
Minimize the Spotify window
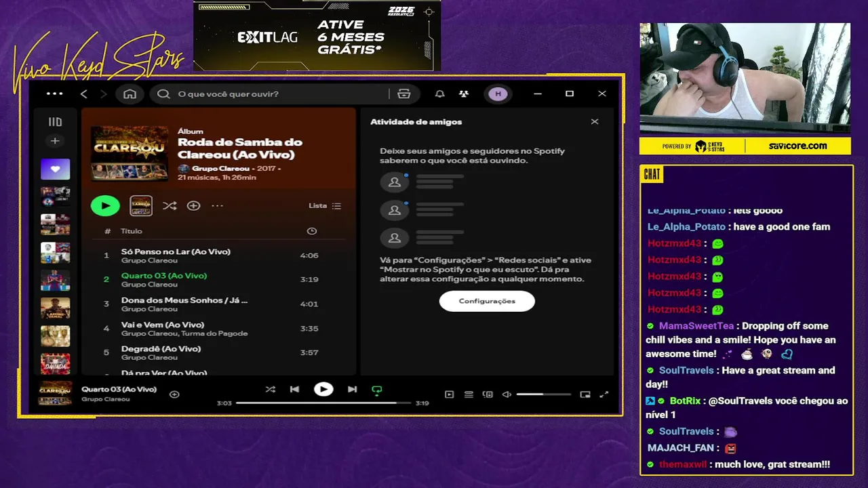coord(538,94)
